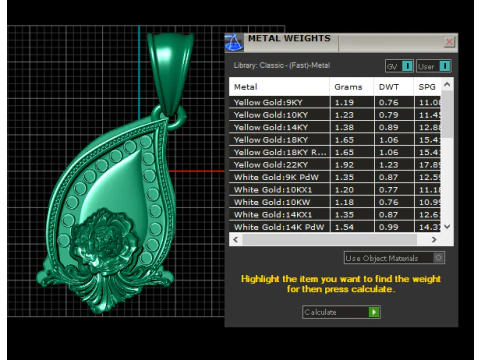Select the White Gold:10KW row
This screenshot has width=480, height=360.
click(x=335, y=202)
